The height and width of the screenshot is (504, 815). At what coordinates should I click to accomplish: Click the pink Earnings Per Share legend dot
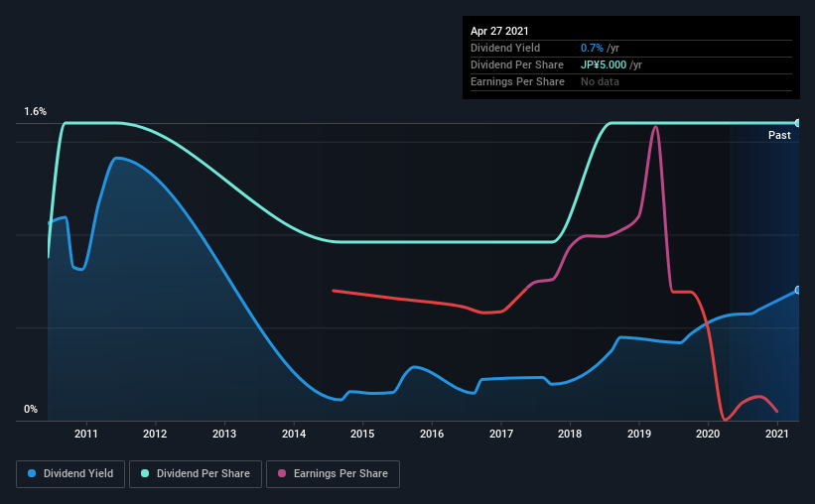click(x=282, y=473)
